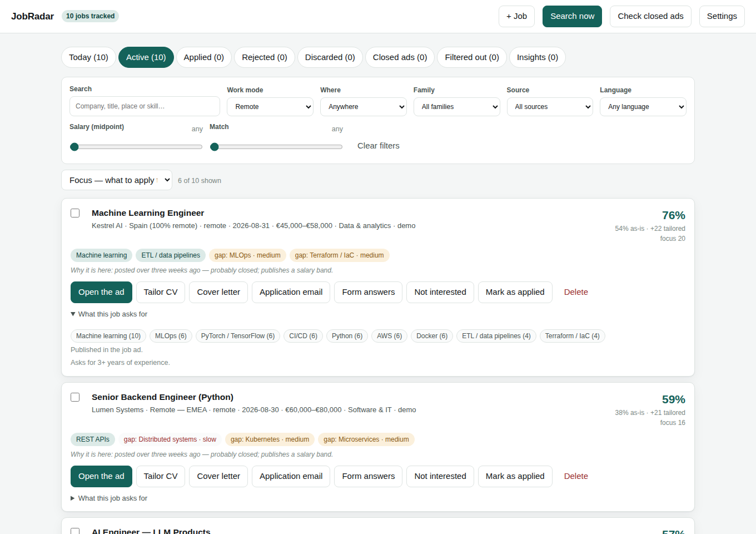
Task: Click the 'MLOps (6)' requirement chip
Action: [x=171, y=336]
